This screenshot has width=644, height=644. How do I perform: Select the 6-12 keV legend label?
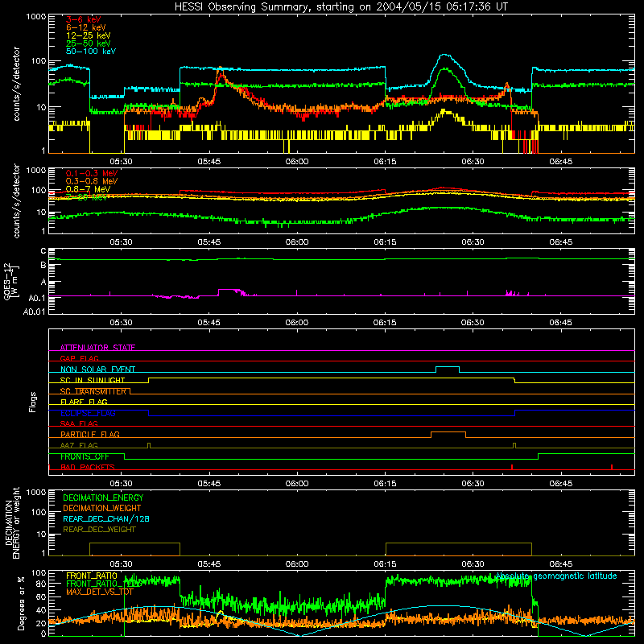(x=86, y=27)
